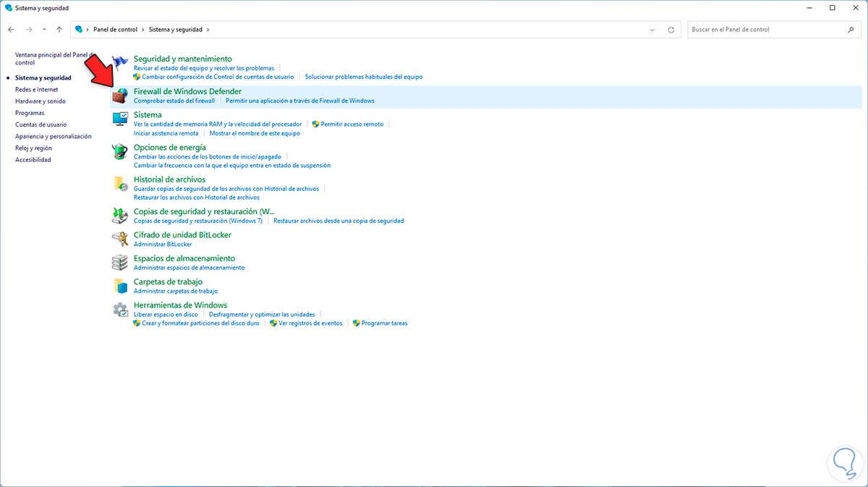The width and height of the screenshot is (868, 487).
Task: Open Historial de archivos heading
Action: tap(170, 179)
